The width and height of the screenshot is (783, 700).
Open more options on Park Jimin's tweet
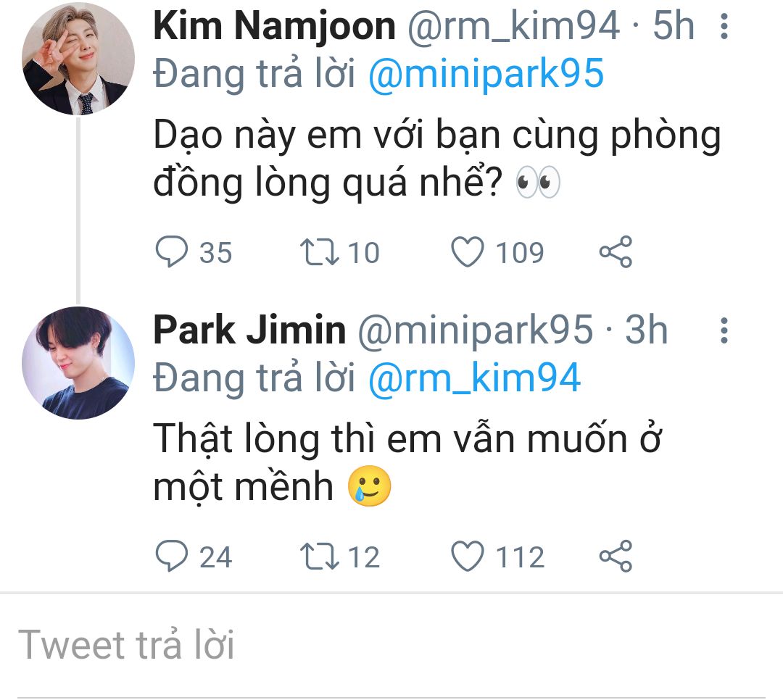(x=723, y=330)
